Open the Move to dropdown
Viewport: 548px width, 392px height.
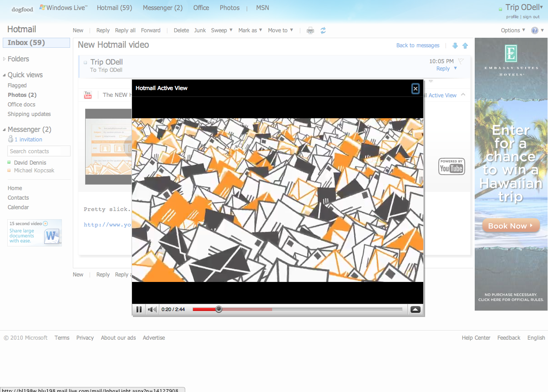click(x=280, y=30)
